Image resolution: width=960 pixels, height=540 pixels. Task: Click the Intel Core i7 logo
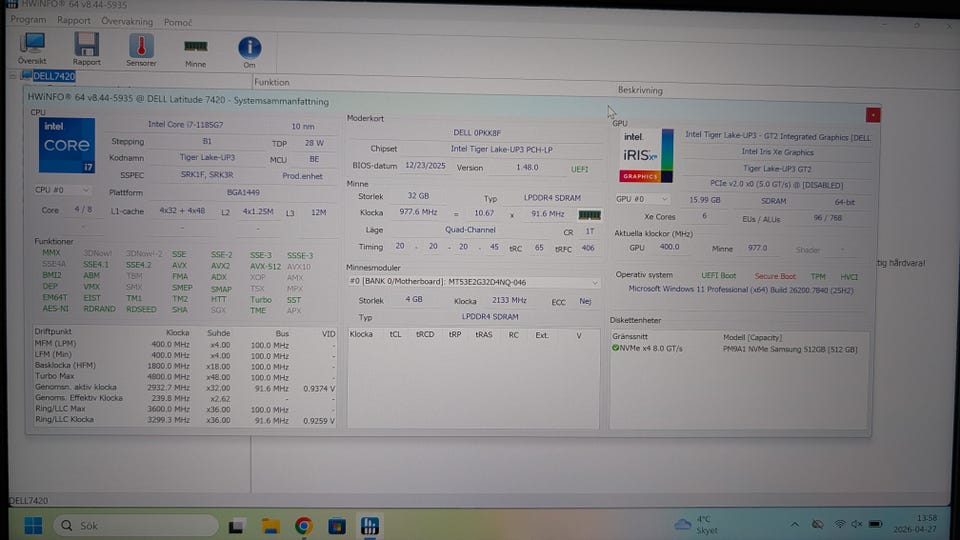67,146
